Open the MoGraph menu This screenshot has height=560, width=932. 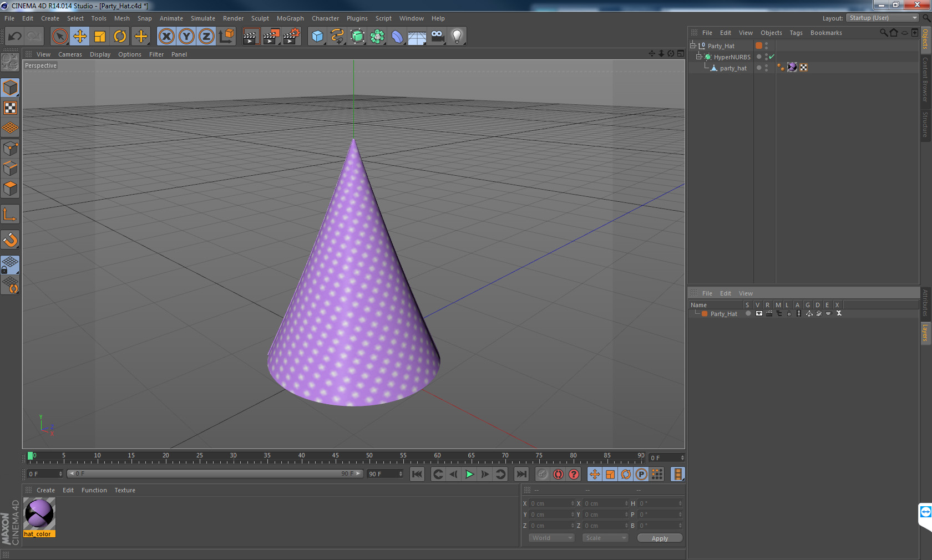coord(290,18)
